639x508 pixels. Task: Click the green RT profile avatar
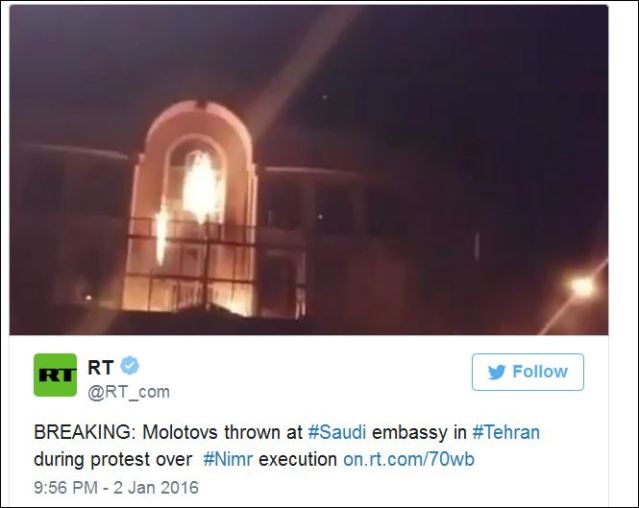pyautogui.click(x=55, y=375)
